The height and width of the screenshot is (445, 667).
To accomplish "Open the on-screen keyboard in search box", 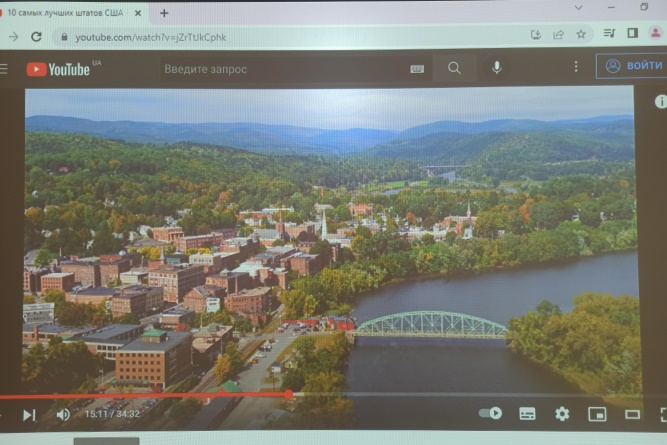I will [416, 69].
